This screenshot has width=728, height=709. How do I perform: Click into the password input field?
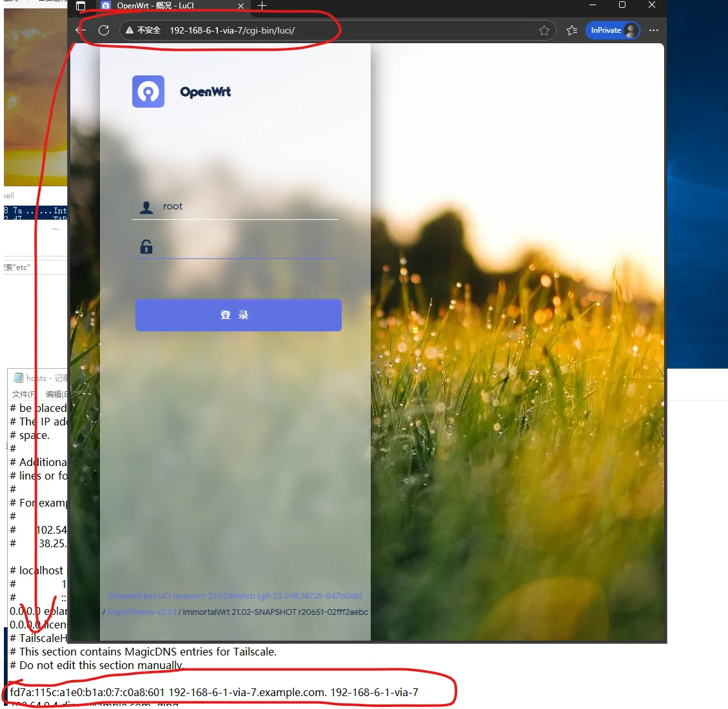(x=248, y=246)
